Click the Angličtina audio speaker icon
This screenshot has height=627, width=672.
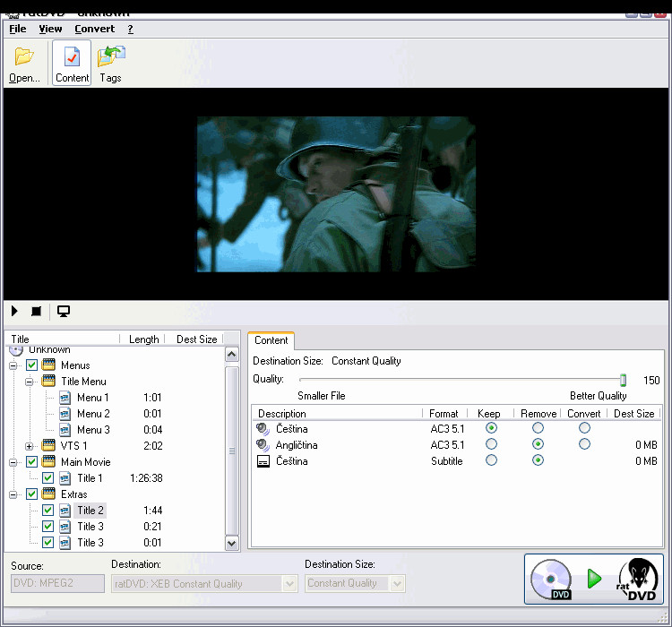pos(263,445)
